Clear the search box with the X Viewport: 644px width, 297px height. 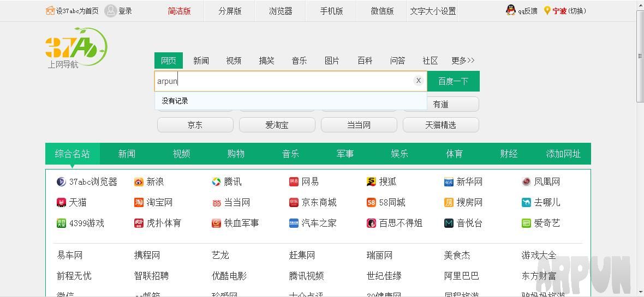coord(419,81)
